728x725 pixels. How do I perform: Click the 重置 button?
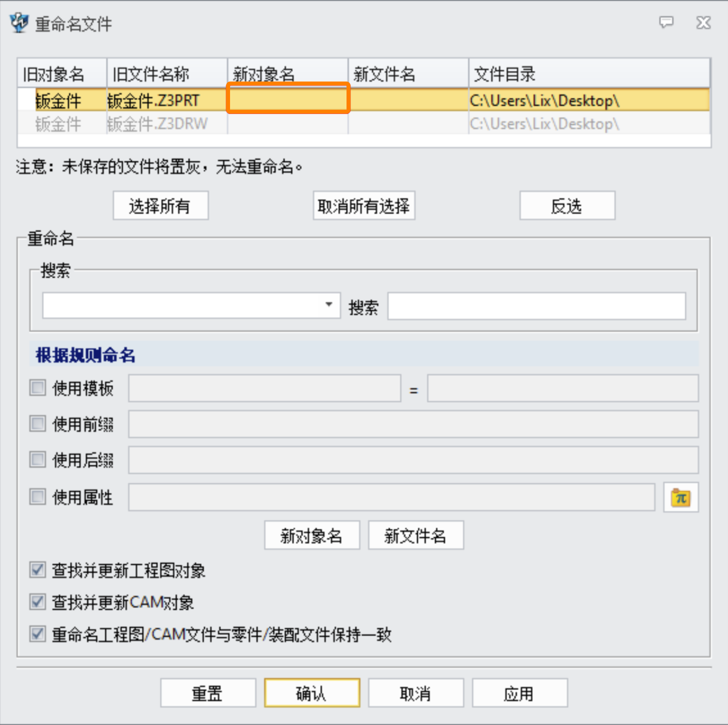tap(208, 693)
